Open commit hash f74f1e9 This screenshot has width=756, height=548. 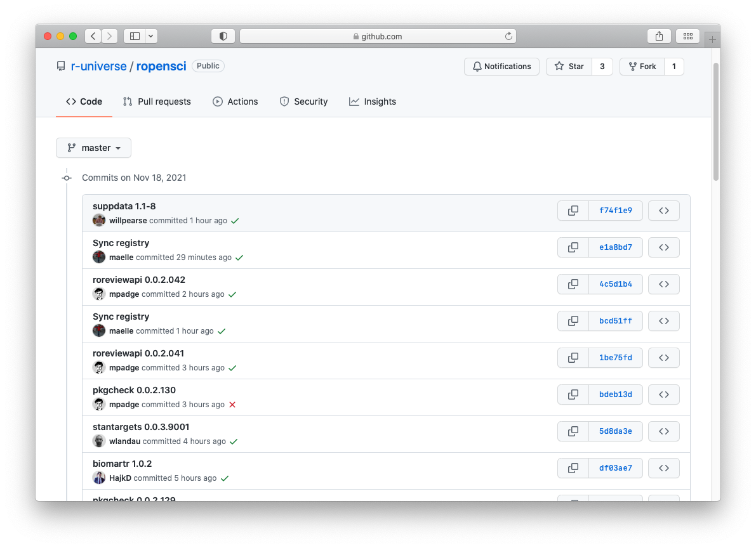pos(616,211)
